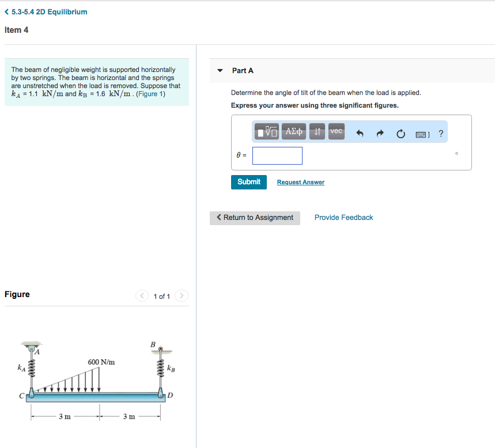This screenshot has width=495, height=448.
Task: Submit the answer
Action: [248, 182]
